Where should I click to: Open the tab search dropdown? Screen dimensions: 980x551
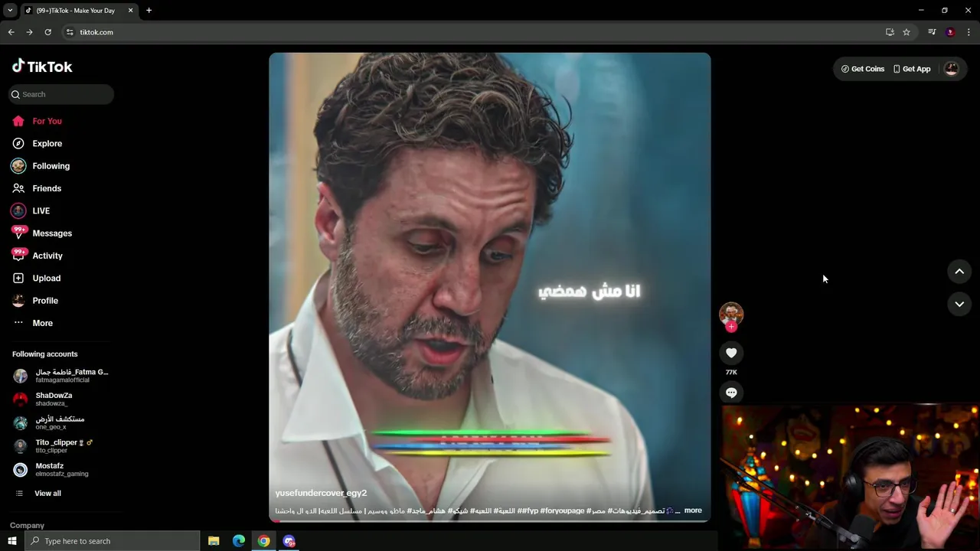click(x=10, y=10)
